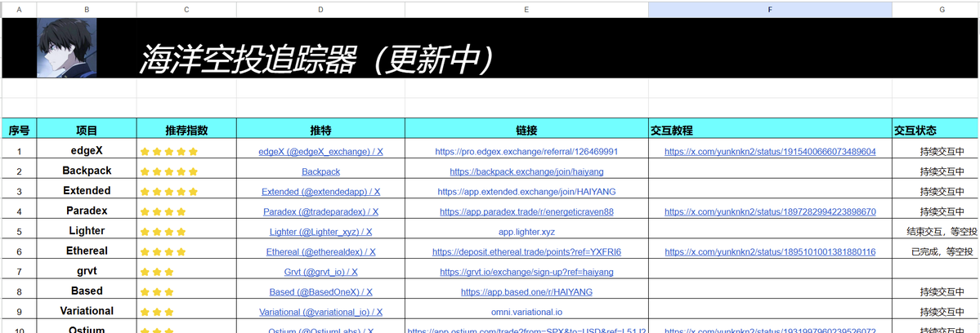Viewport: 980px width, 333px height.
Task: Click the 交互状态 header cell
Action: pos(915,131)
